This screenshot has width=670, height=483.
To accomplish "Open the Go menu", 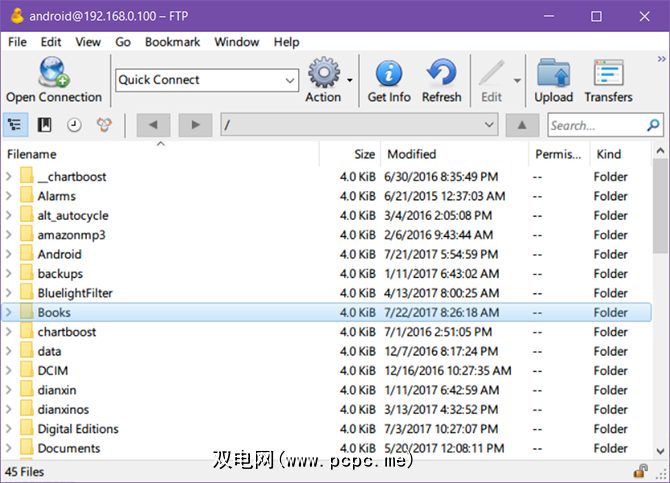I will click(x=123, y=42).
